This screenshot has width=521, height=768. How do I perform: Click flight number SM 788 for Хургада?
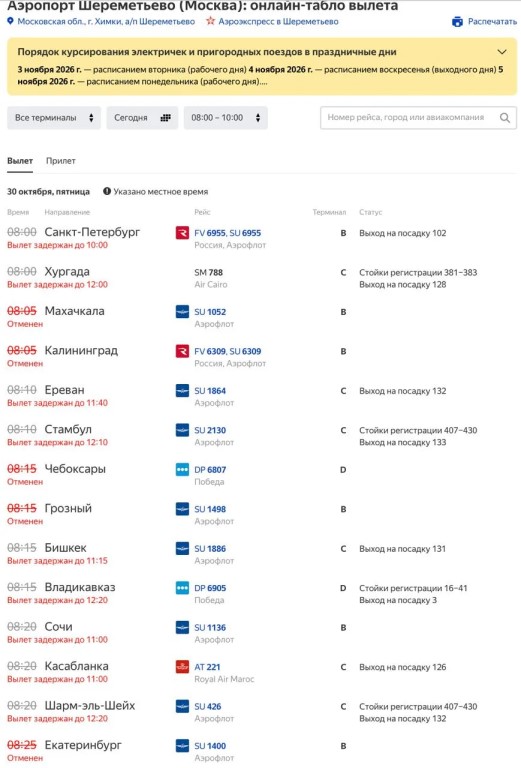pyautogui.click(x=209, y=272)
